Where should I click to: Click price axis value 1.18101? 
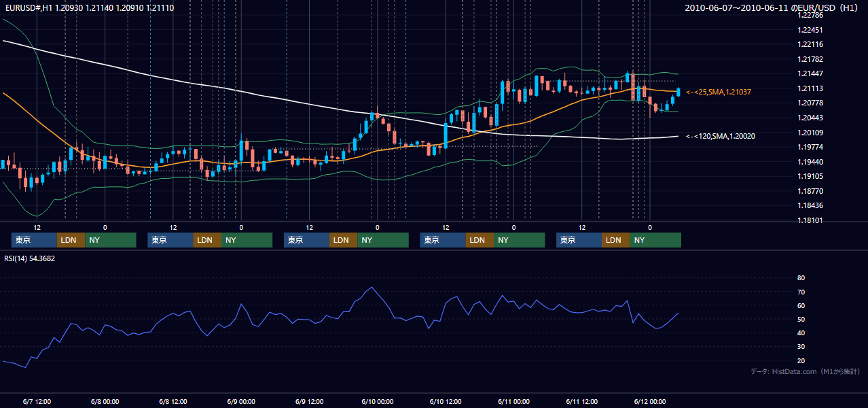[810, 220]
